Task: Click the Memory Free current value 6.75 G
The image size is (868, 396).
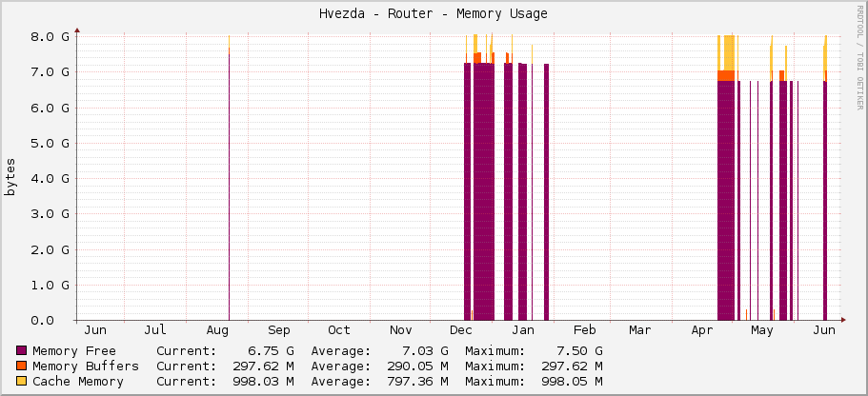Action: (x=269, y=350)
